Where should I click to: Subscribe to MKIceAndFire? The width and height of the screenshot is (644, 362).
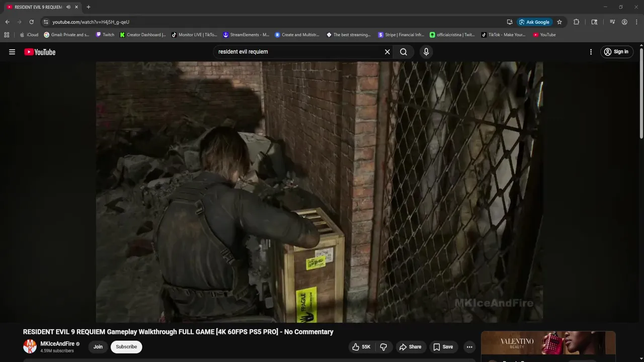click(x=126, y=347)
